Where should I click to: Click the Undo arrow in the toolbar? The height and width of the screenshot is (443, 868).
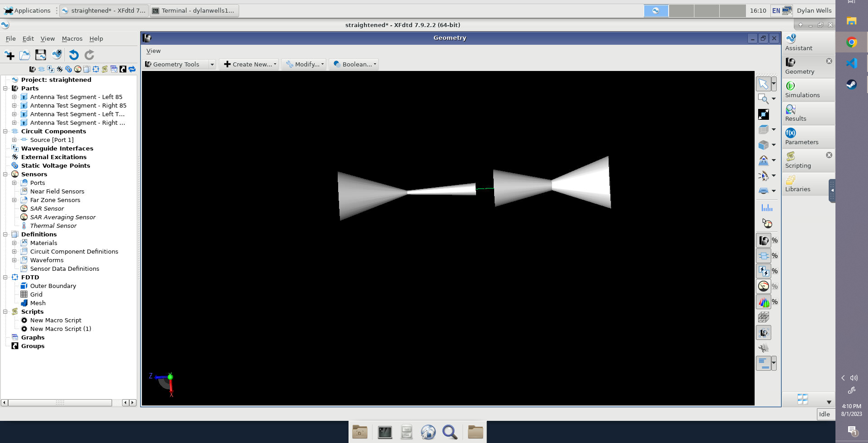[x=74, y=55]
